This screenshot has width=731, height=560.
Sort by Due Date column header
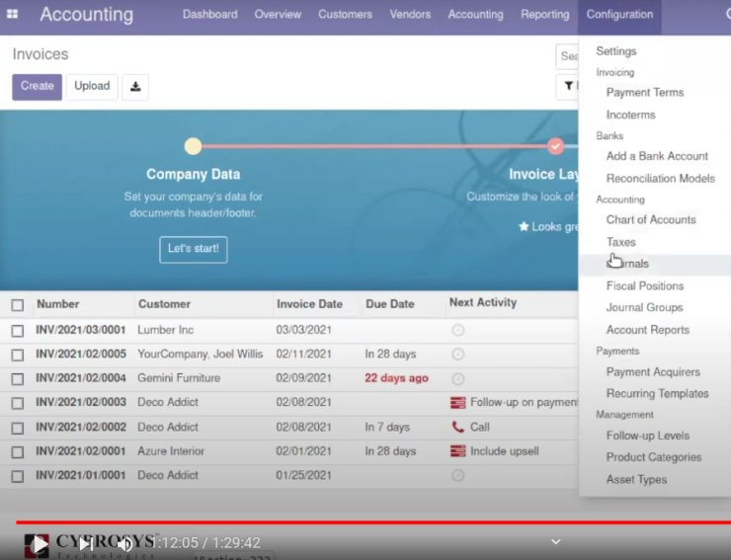point(390,304)
